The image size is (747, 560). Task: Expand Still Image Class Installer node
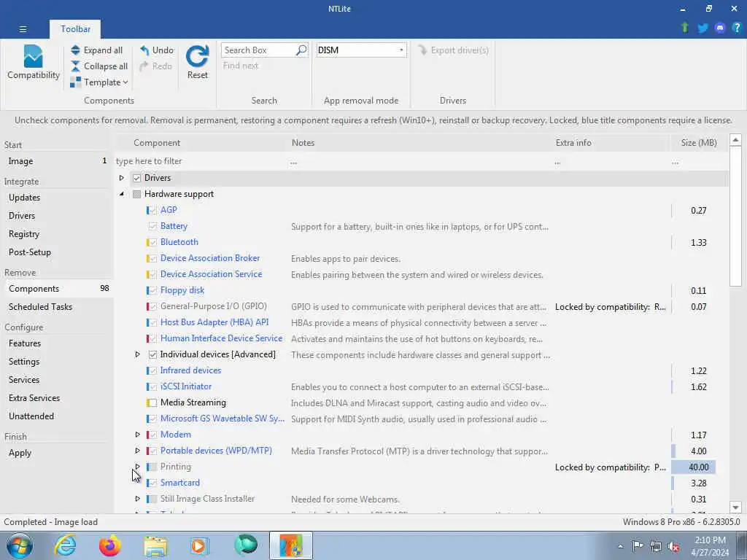(x=137, y=499)
